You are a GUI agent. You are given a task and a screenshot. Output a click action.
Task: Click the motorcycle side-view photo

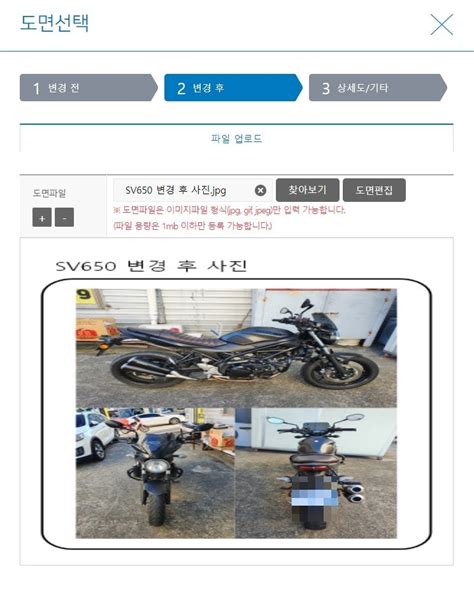pos(236,348)
